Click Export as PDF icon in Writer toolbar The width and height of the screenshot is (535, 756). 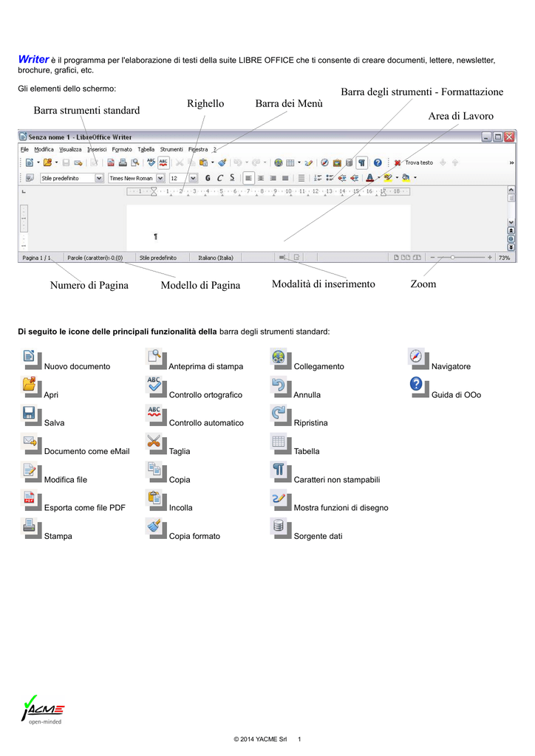(x=111, y=162)
